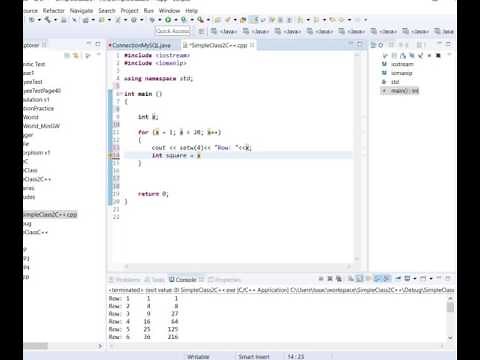480x360 pixels.
Task: Toggle the Scroll Lock icon in Console toolbar
Action: coord(359,278)
